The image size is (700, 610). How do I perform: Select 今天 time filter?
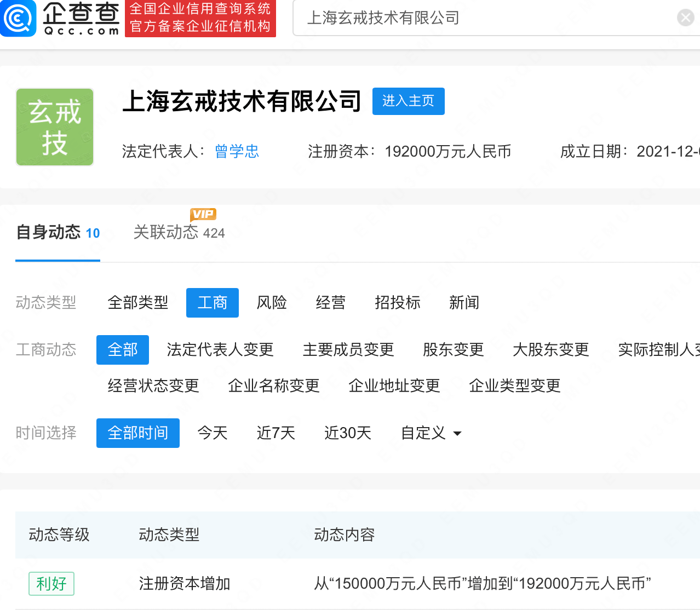tap(213, 433)
